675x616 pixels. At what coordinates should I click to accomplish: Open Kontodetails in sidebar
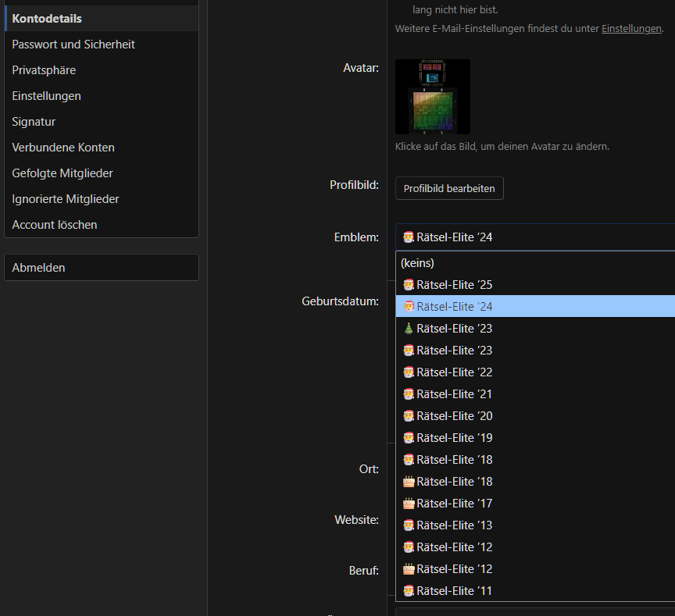coord(102,19)
